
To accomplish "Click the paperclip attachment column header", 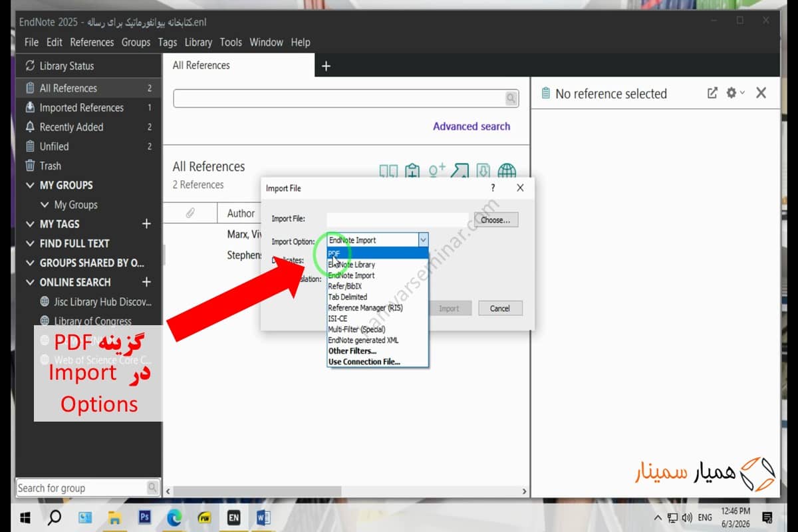I will coord(190,213).
